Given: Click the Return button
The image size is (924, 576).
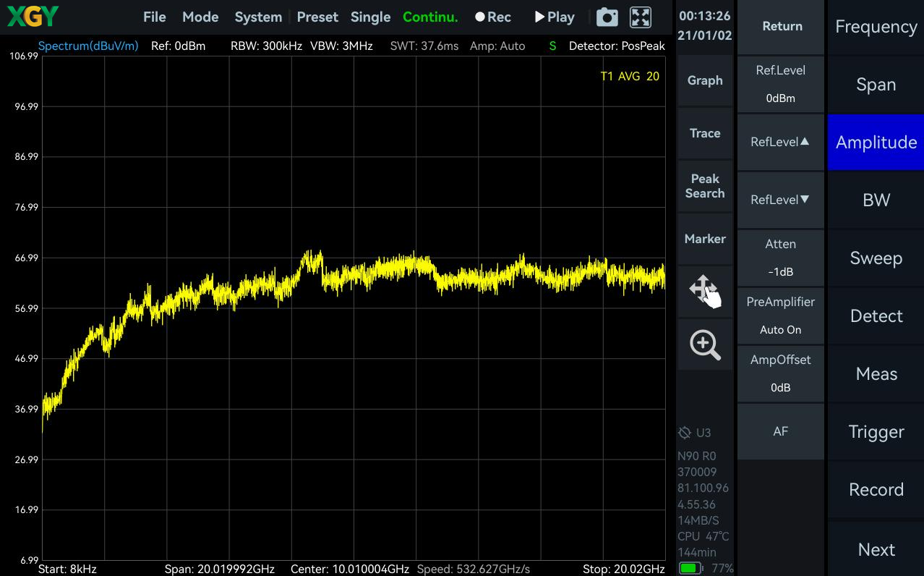Looking at the screenshot, I should (x=782, y=26).
